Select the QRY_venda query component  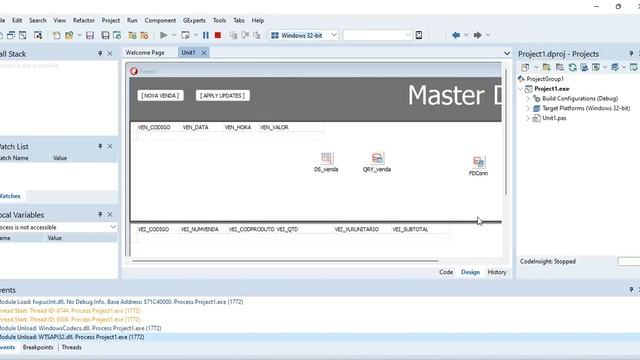377,162
